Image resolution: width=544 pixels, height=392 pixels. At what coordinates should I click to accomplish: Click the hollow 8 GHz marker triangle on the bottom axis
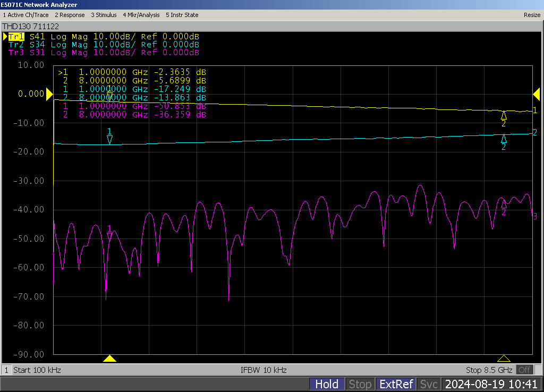504,359
